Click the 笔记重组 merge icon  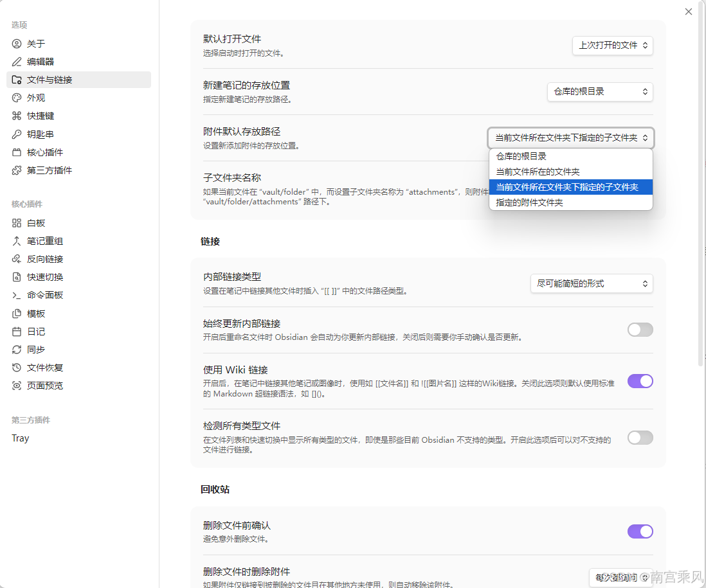(x=17, y=241)
